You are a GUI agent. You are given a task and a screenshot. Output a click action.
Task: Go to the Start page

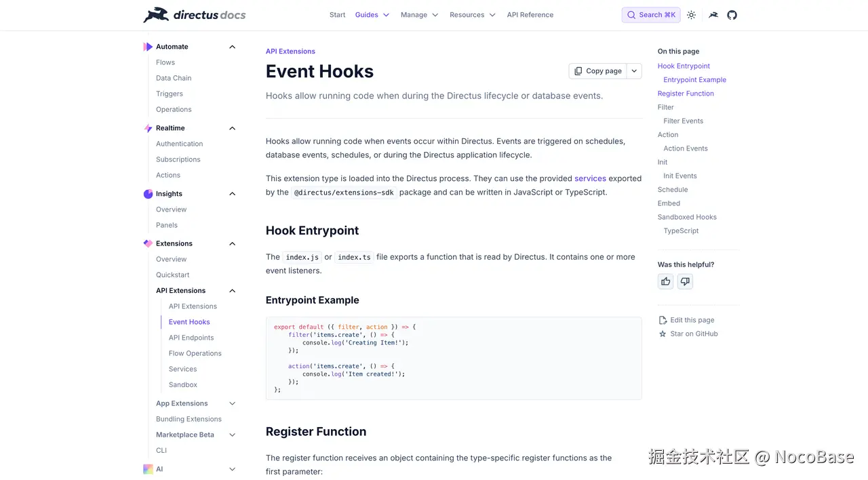337,15
